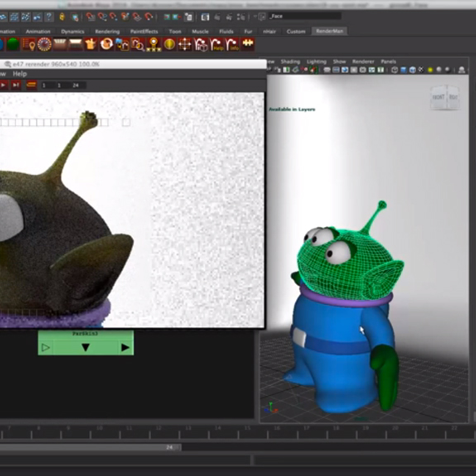
Task: Toggle the first magnet snap icon
Action: click(x=90, y=17)
